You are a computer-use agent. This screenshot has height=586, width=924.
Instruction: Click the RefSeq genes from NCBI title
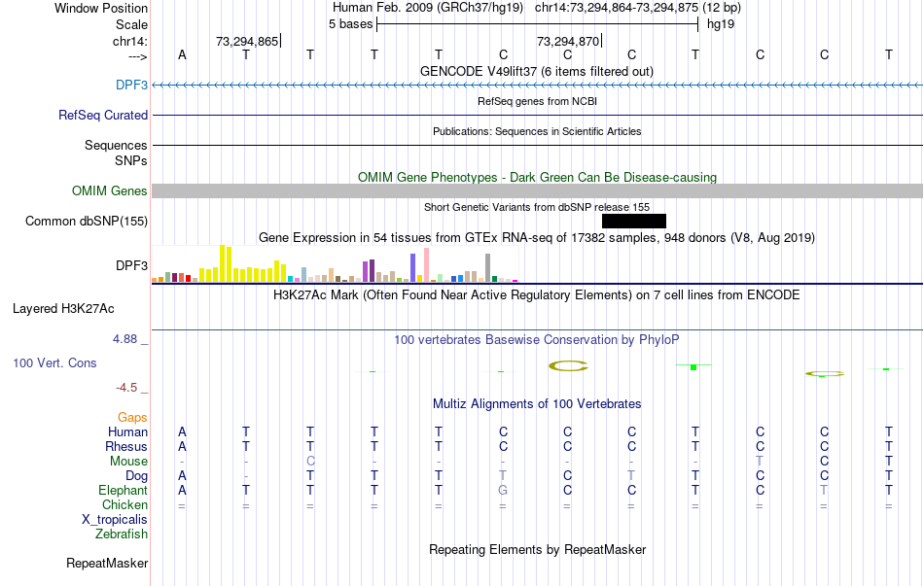pyautogui.click(x=537, y=101)
